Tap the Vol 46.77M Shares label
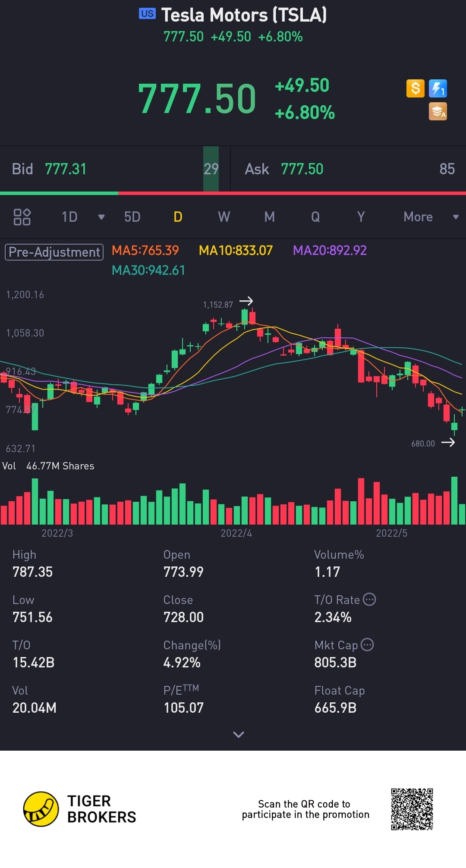Viewport: 466px width, 868px height. click(48, 466)
